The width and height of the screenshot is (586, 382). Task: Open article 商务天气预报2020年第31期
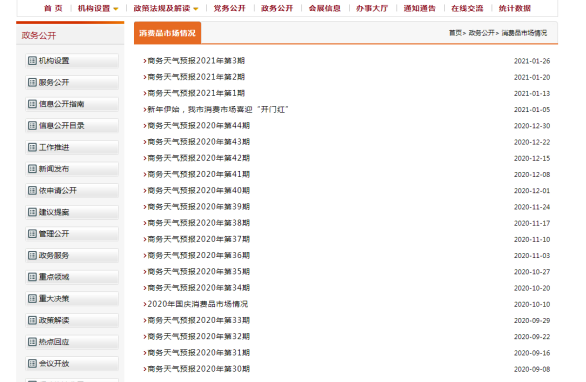click(198, 353)
